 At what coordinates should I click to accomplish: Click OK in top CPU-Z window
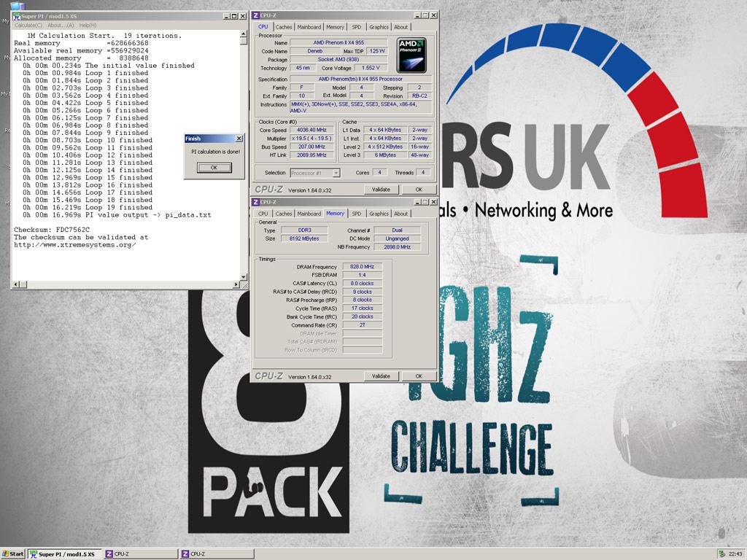[x=419, y=190]
